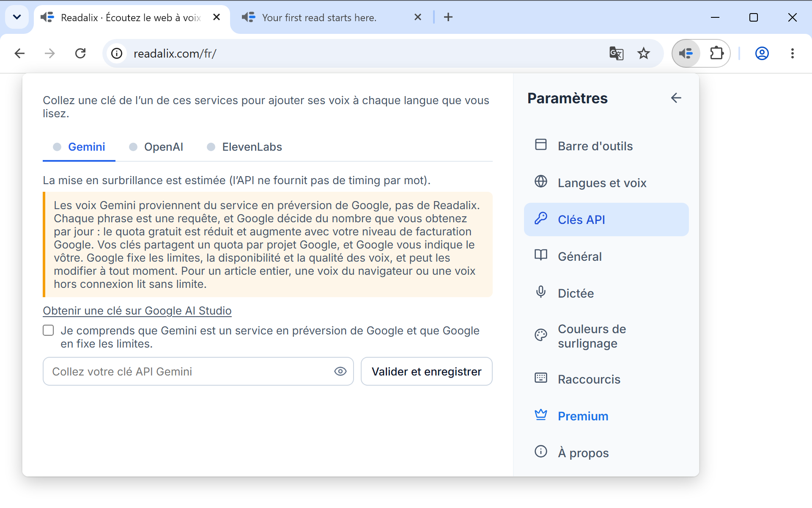Screen dimensions: 812x508
Task: Go back to the previous page
Action: [x=19, y=53]
